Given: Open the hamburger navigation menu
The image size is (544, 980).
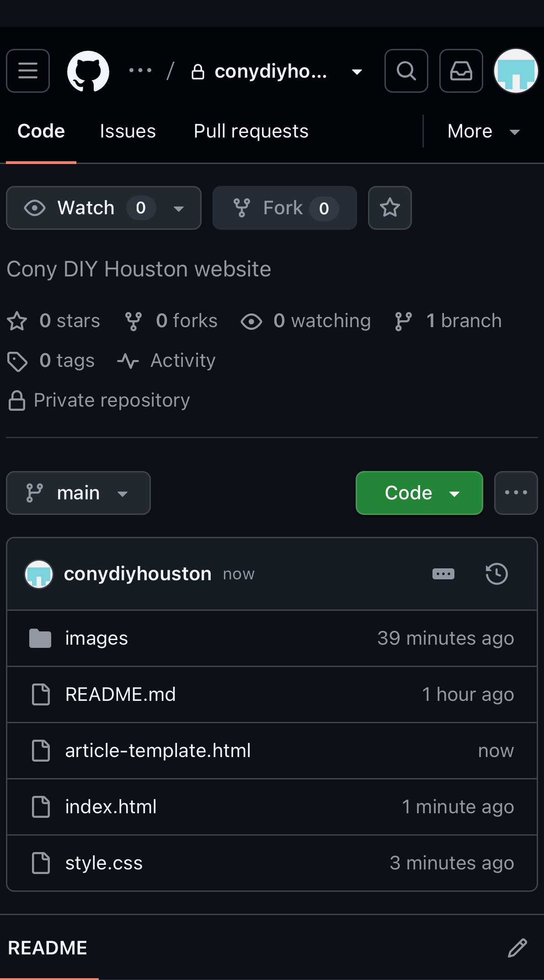Looking at the screenshot, I should tap(28, 71).
